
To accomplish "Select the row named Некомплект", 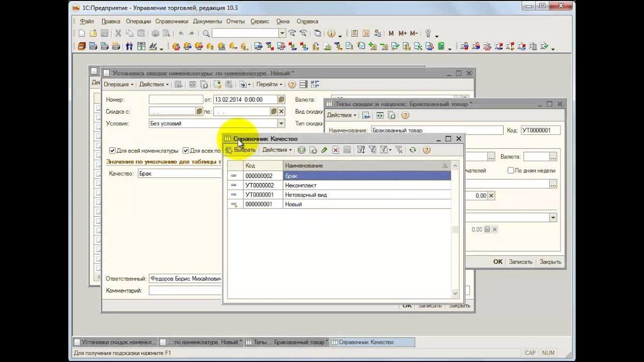I will [x=339, y=186].
